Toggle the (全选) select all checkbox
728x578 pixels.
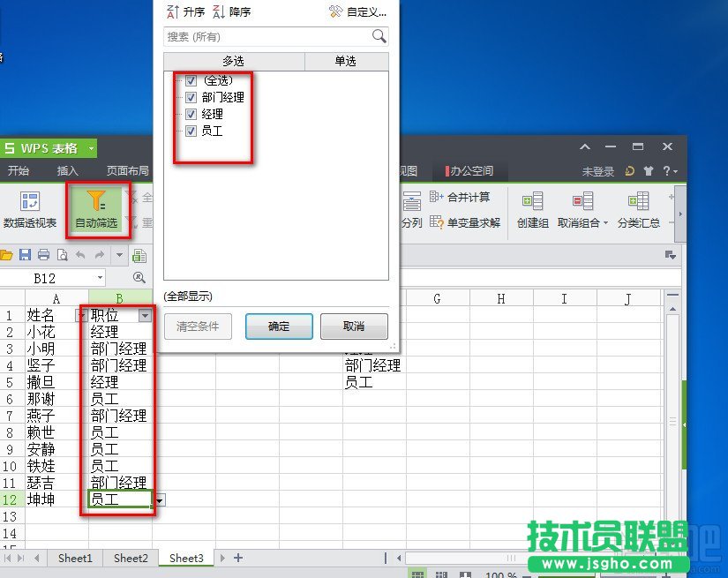[x=192, y=79]
